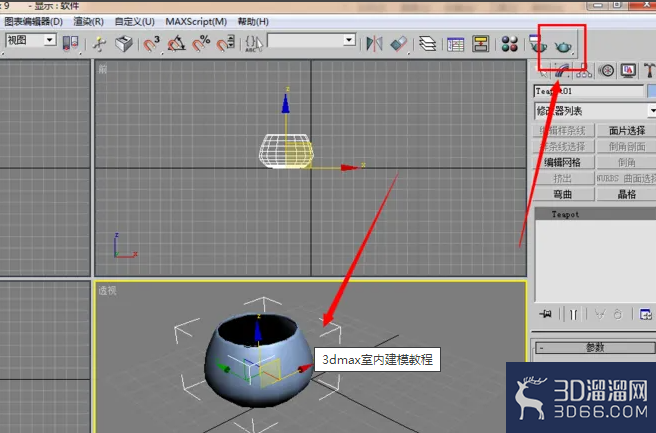
Task: Open render scene dialog teapot icon
Action: click(538, 44)
